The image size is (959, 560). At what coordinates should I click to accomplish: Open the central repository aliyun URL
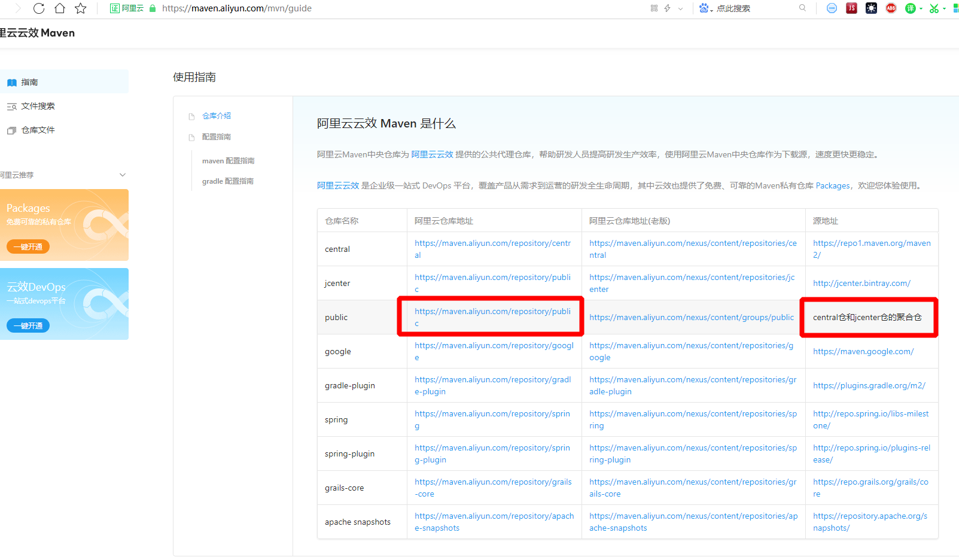coord(492,249)
